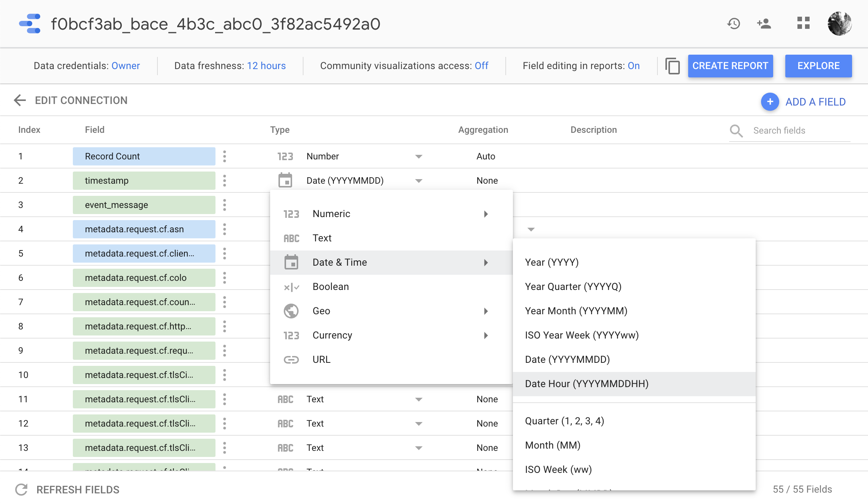Viewport: 868px width, 504px height.
Task: Click the blue plus Add a Field icon
Action: 770,102
